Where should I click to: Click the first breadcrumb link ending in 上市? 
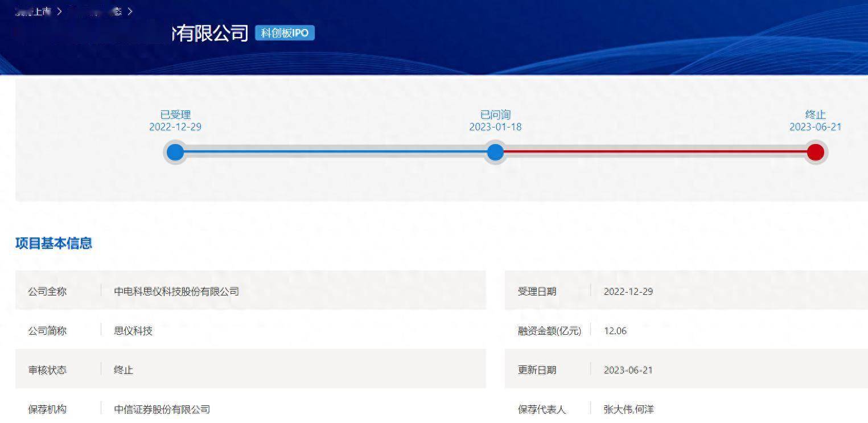point(34,11)
